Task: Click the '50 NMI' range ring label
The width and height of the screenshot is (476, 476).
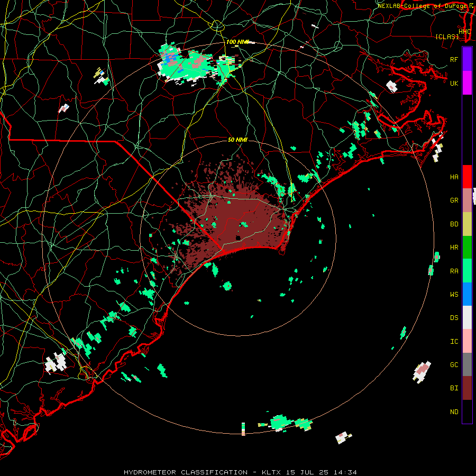Action: click(237, 140)
